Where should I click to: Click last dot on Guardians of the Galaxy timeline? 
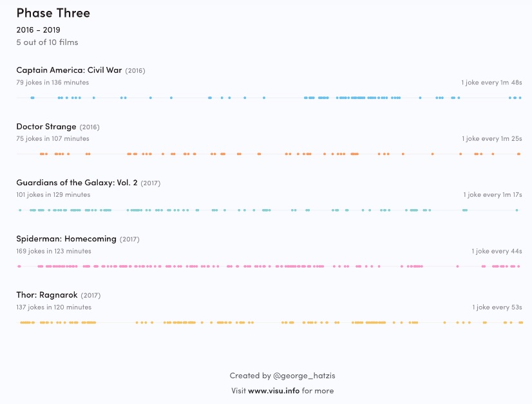tap(517, 210)
